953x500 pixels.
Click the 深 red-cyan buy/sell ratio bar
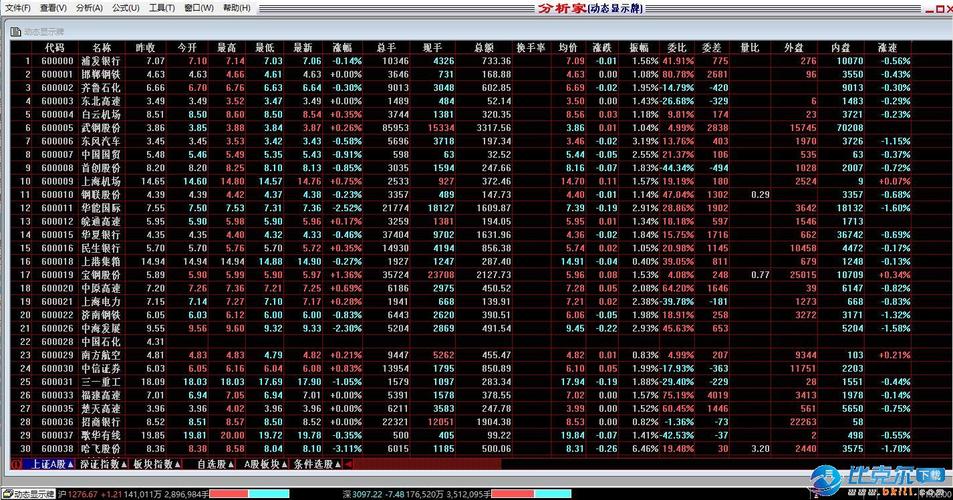click(531, 495)
